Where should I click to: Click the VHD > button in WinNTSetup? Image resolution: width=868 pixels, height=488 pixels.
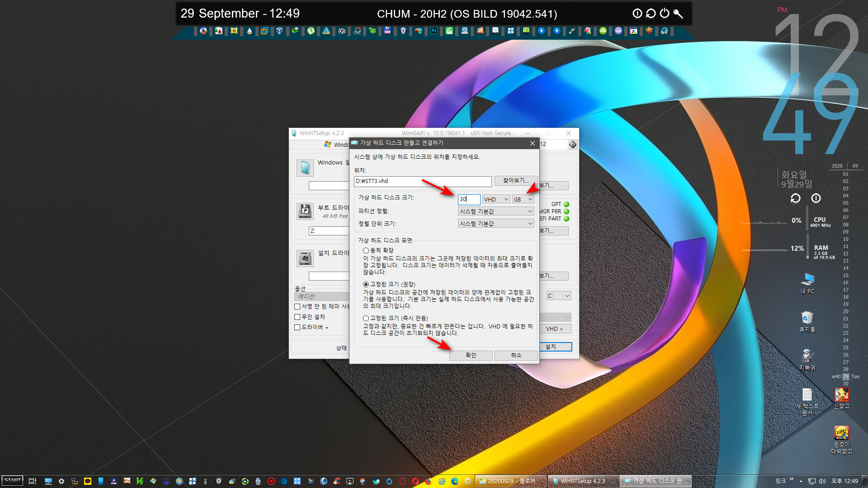point(554,329)
